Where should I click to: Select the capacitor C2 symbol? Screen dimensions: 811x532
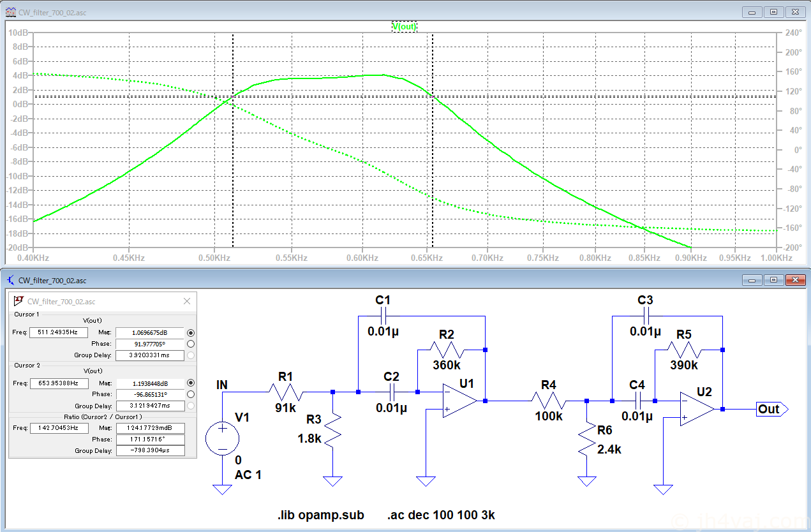(x=391, y=392)
